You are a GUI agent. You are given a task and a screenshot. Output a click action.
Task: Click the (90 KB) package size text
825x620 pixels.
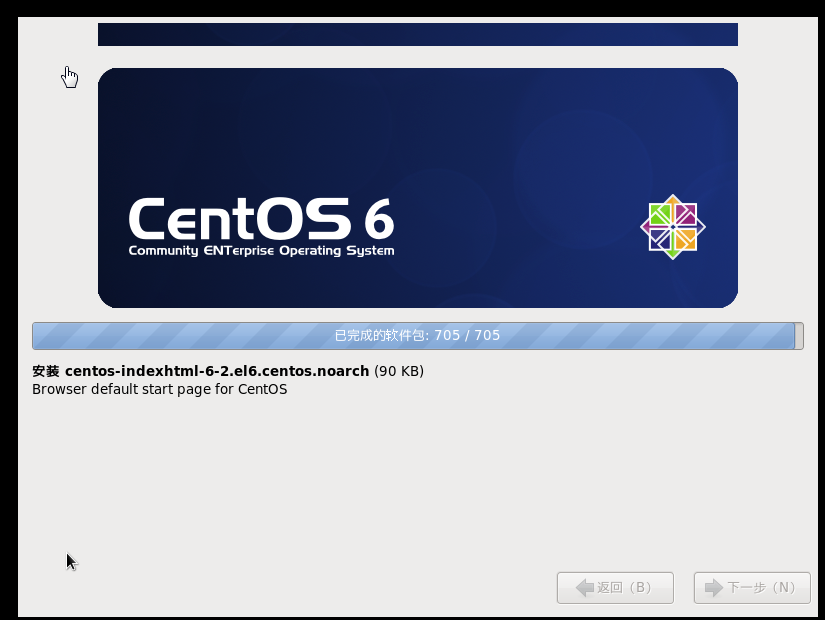[399, 371]
